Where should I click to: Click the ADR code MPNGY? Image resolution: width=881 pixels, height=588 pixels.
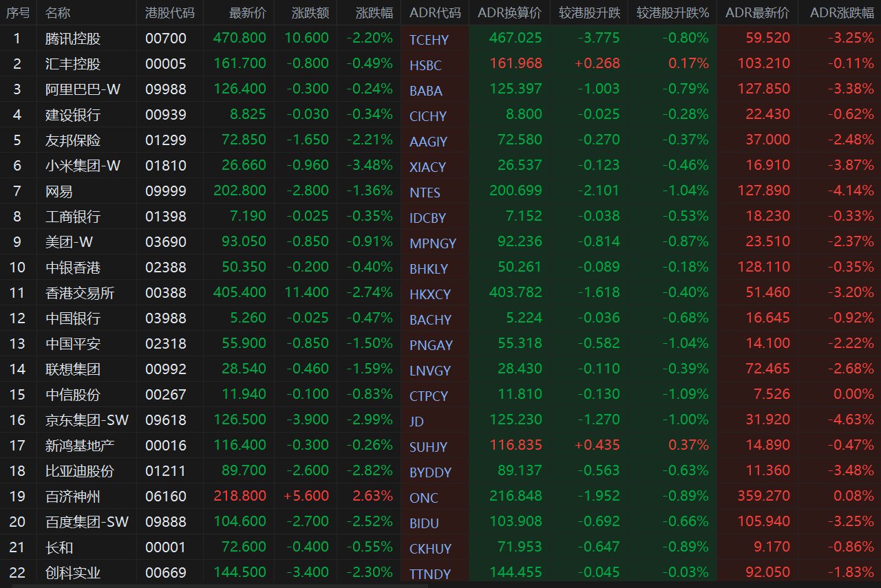433,243
